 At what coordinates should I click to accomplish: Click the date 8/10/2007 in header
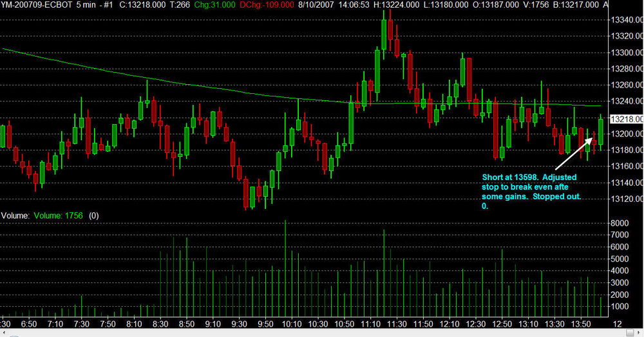pyautogui.click(x=316, y=5)
